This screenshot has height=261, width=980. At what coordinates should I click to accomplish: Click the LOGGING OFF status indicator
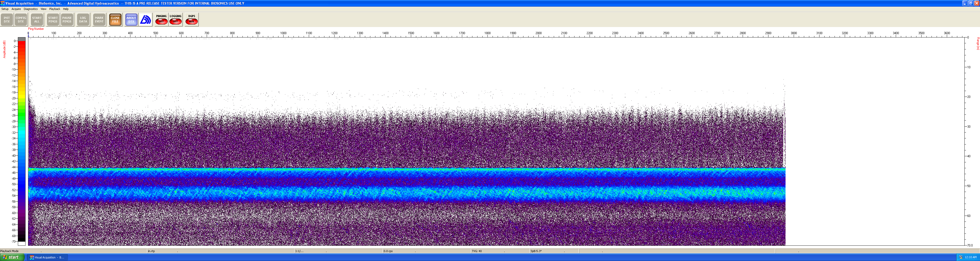point(175,20)
